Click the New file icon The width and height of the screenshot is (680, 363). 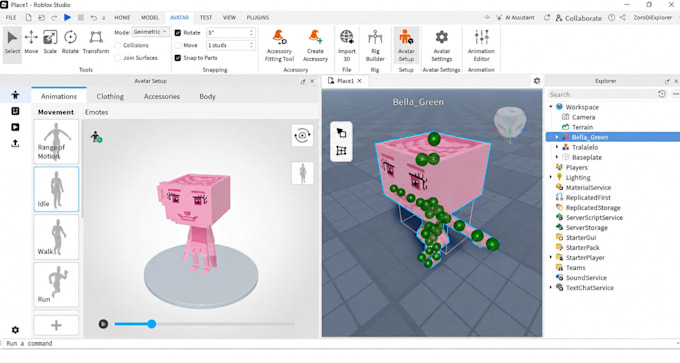tap(28, 17)
